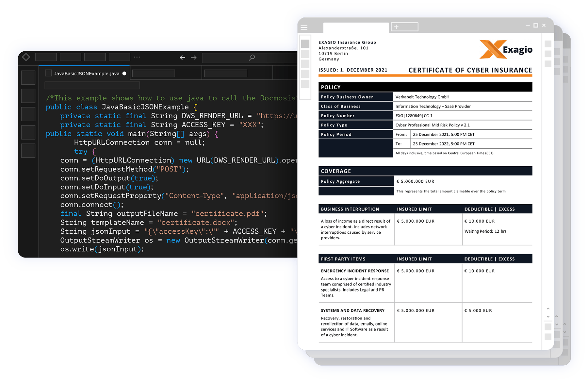Click the templateName "certificate.docx" line
The height and width of the screenshot is (383, 588).
(x=149, y=222)
